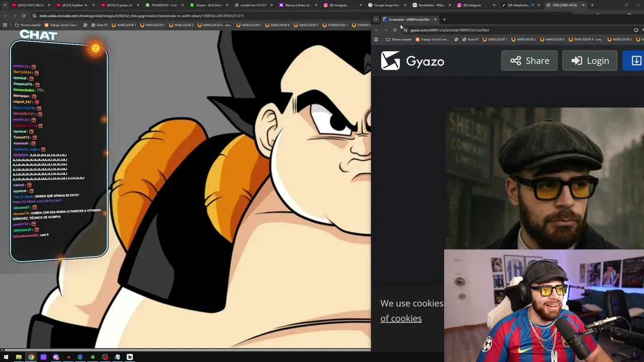Screen dimensions: 644x362
Task: Open Google Chrome from the taskbar
Action: pos(31,357)
